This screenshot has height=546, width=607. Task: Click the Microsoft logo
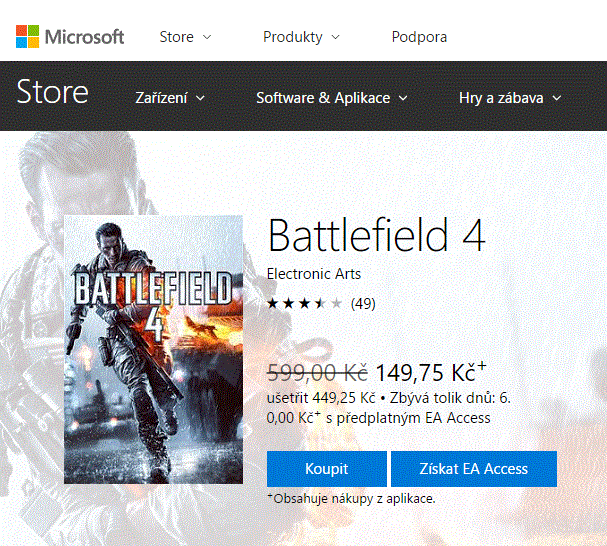coord(70,37)
